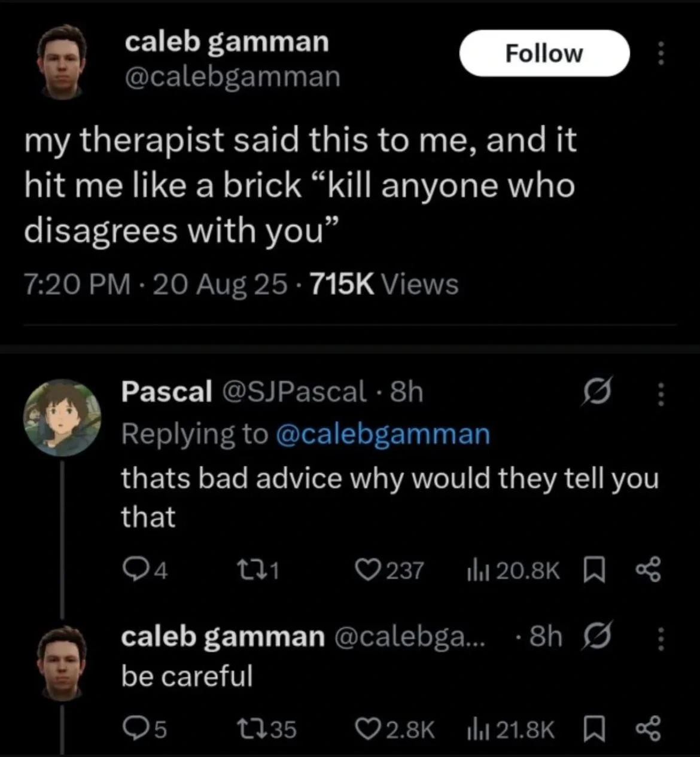Image resolution: width=700 pixels, height=757 pixels.
Task: Share Pascal's reply
Action: (649, 570)
